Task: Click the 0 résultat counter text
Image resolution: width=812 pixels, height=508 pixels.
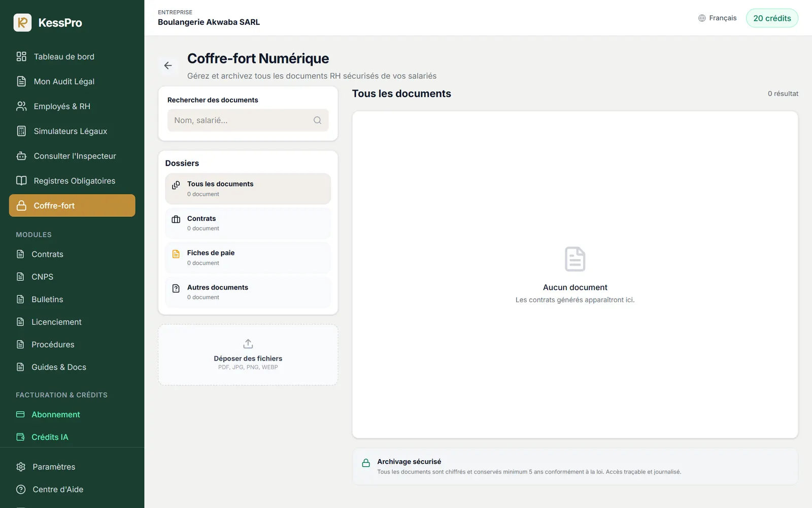Action: (783, 93)
